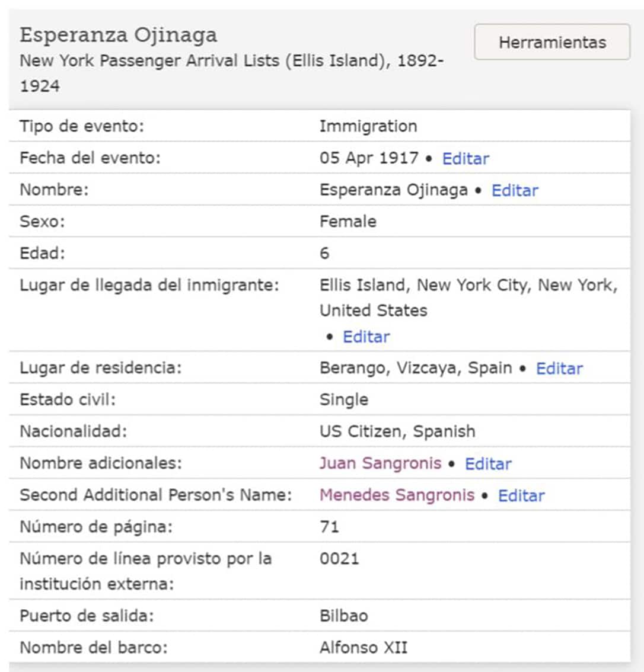The width and height of the screenshot is (644, 672).
Task: Edit the Nombre adicionales field
Action: point(487,464)
